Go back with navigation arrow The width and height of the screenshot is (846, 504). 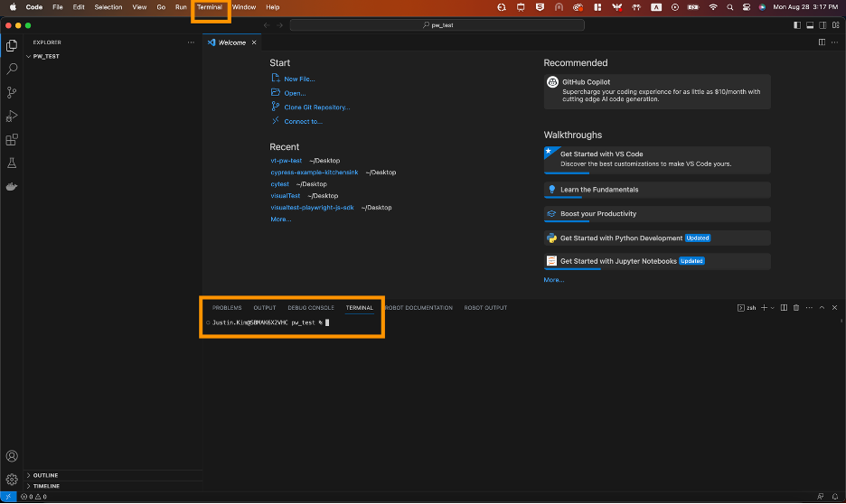267,25
